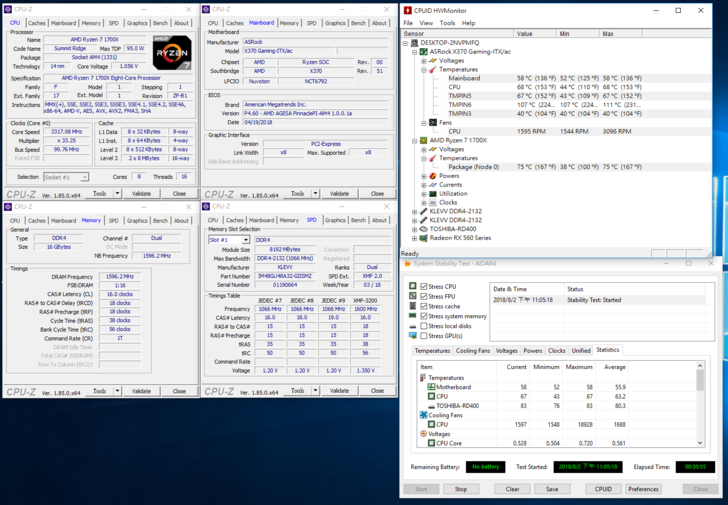Open the Tools menu in HWMonitor
728x505 pixels.
click(x=447, y=22)
